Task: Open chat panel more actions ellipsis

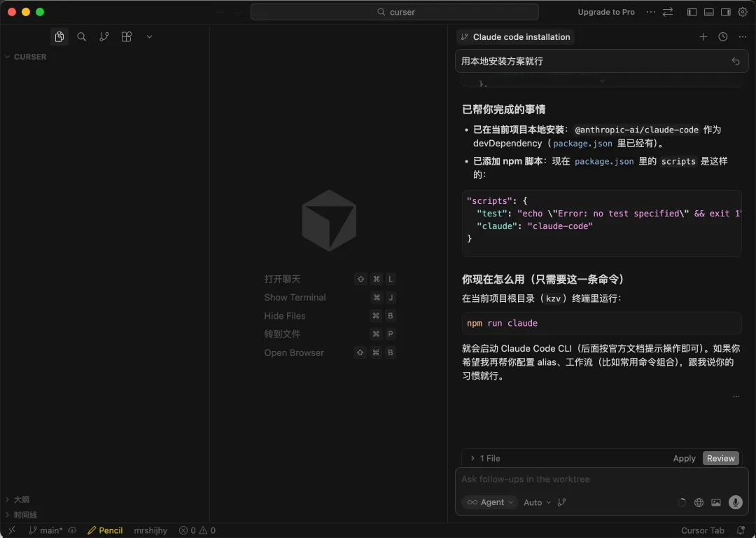Action: tap(743, 36)
